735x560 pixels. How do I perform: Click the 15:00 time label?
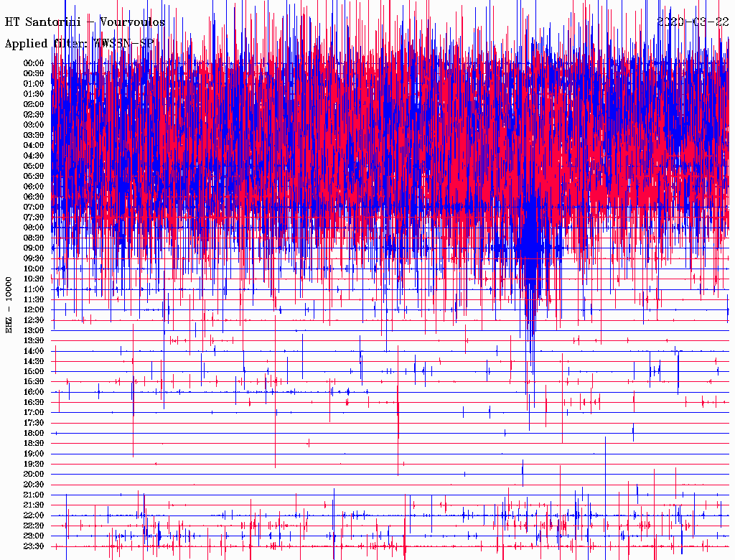point(34,372)
